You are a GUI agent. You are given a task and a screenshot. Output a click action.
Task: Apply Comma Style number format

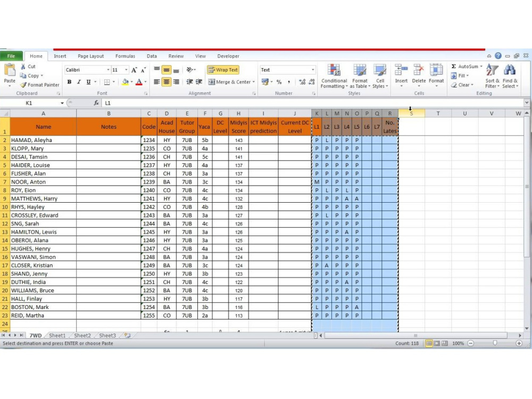[x=289, y=82]
